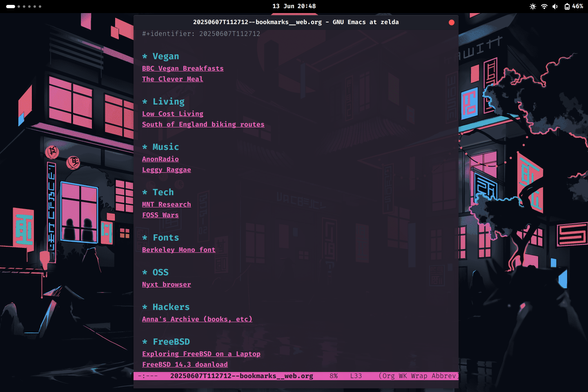Collapse the Music heading star
The height and width of the screenshot is (392, 588).
coord(145,147)
